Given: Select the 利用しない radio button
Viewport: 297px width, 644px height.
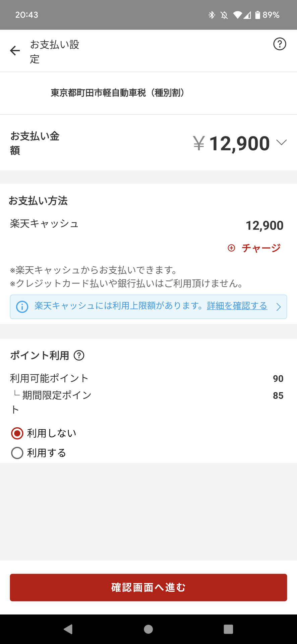Looking at the screenshot, I should [17, 433].
